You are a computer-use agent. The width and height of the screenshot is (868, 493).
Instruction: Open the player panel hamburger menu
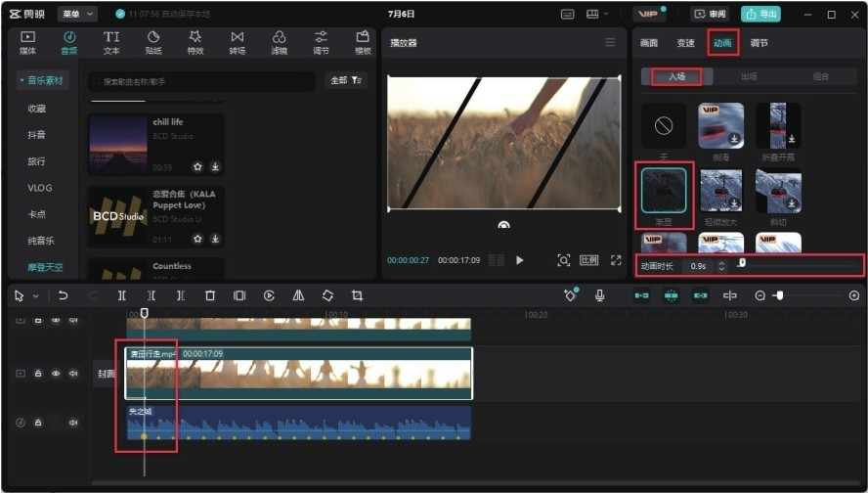[610, 43]
